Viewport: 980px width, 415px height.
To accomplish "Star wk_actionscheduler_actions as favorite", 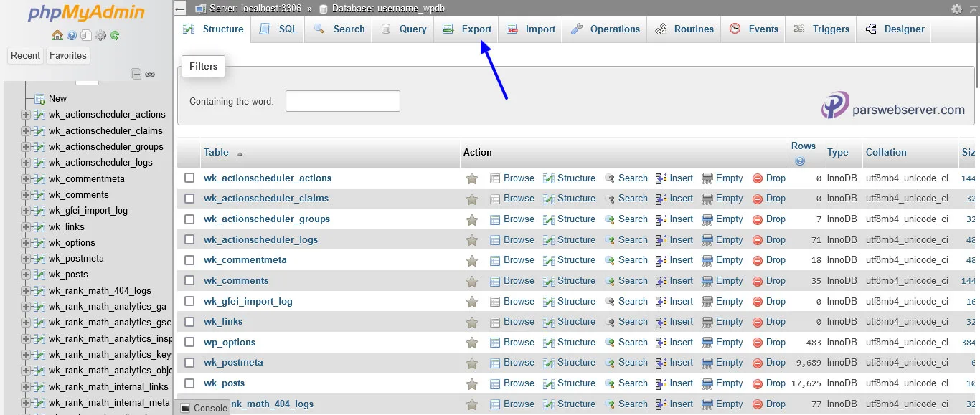I will [471, 178].
